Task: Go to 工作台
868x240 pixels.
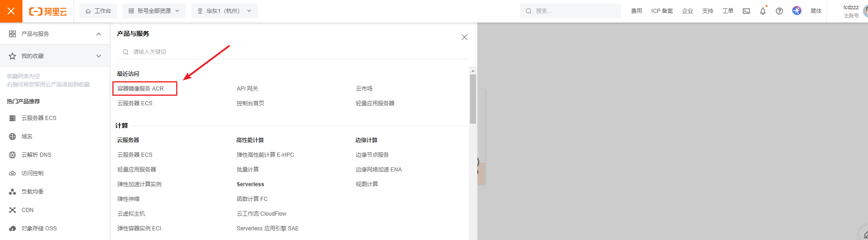Action: point(98,11)
